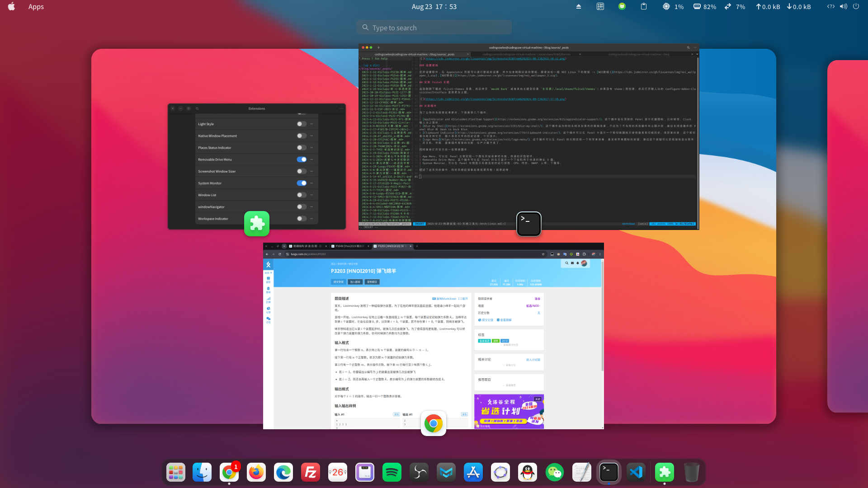868x488 pixels.
Task: Switch to the P5048 browser tab
Action: tap(350, 246)
